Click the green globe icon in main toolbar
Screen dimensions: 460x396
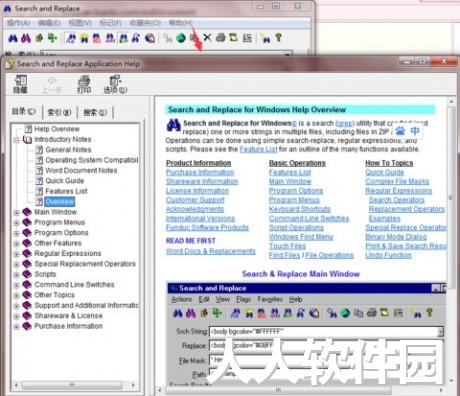(181, 38)
